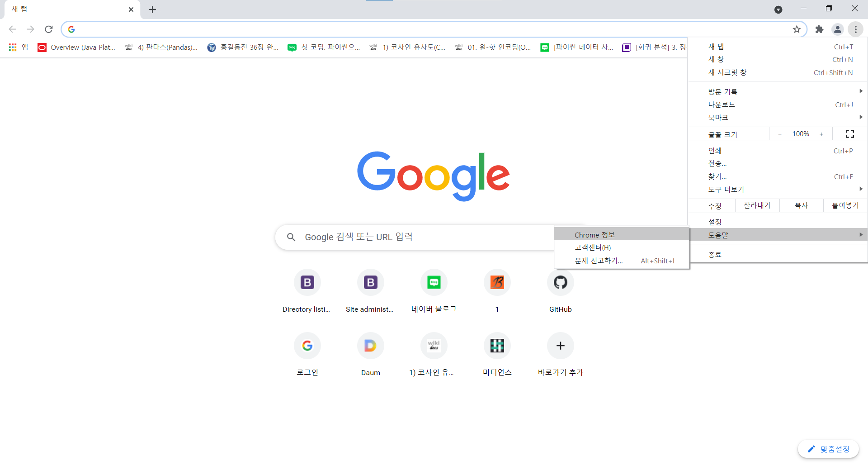The height and width of the screenshot is (466, 868).
Task: Open the 로그인 Google shortcut tile
Action: (x=307, y=355)
